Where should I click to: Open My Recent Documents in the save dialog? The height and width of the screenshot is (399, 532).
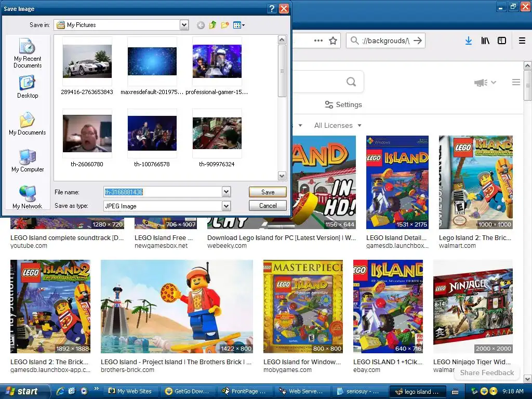click(x=28, y=54)
